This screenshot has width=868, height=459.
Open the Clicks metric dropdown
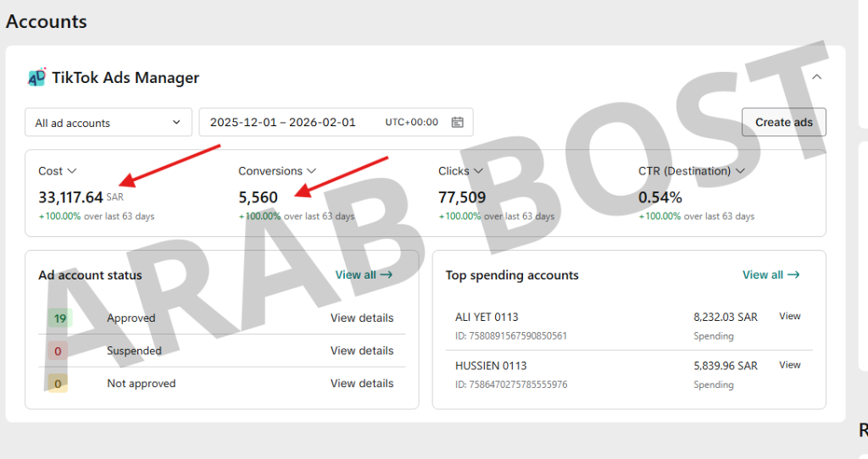tap(460, 171)
